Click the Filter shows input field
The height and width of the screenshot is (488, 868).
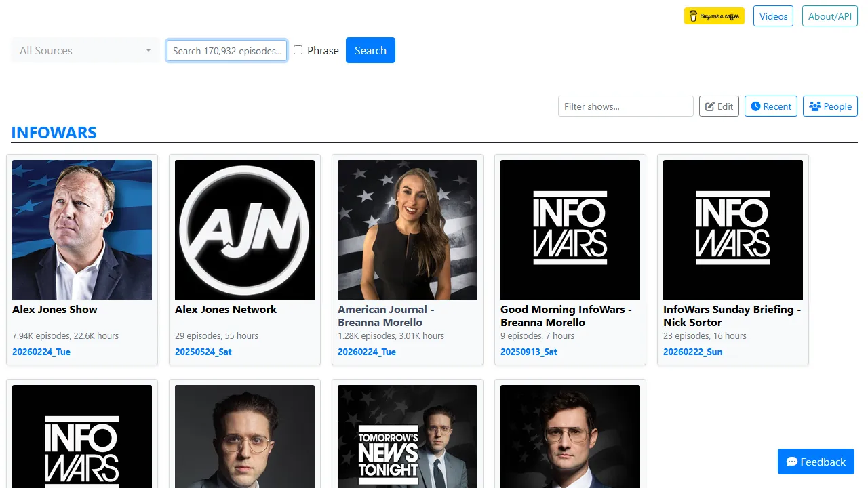625,106
